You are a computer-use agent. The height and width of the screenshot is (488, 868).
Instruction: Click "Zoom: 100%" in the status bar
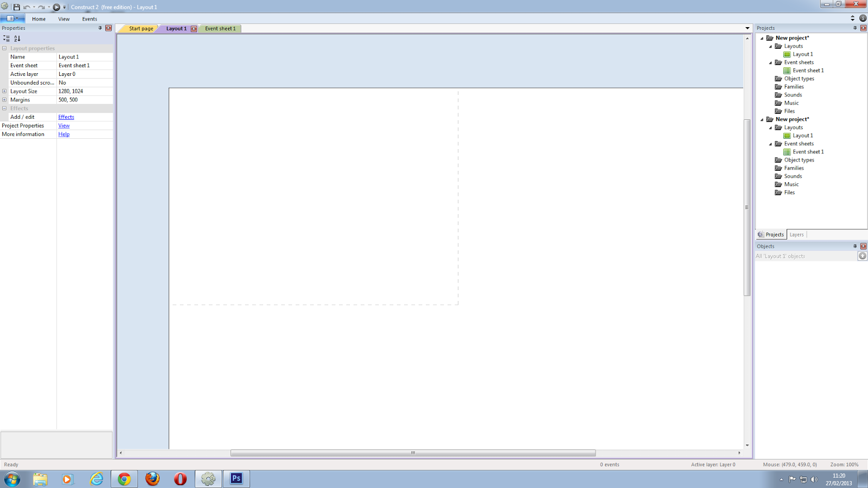844,465
